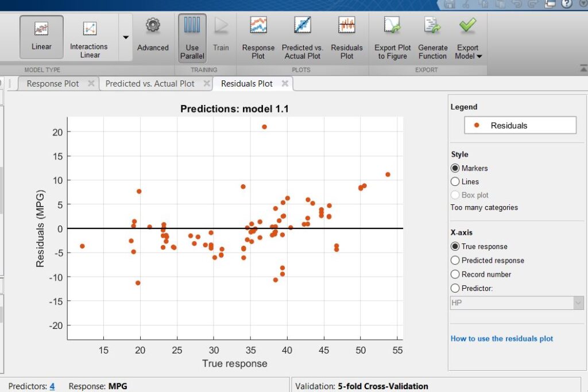Click the Predictors count link 4

pos(52,386)
